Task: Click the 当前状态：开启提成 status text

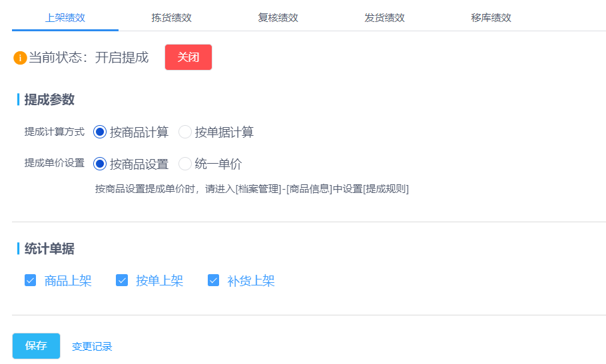Action: 89,57
